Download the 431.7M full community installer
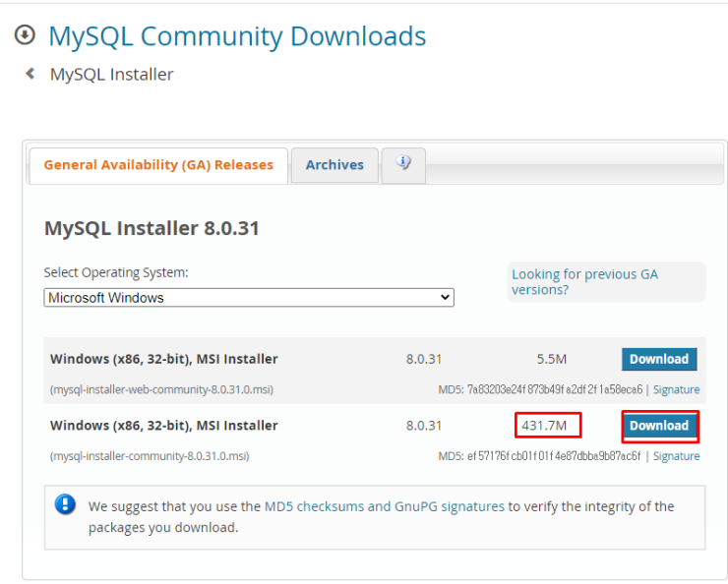Viewport: 728px width, 584px height. click(659, 426)
